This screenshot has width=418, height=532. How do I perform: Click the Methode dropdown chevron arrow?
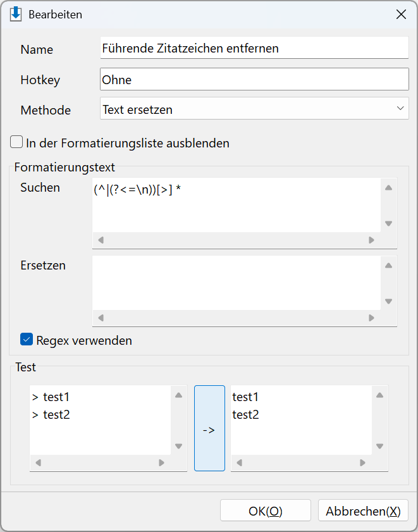click(400, 108)
